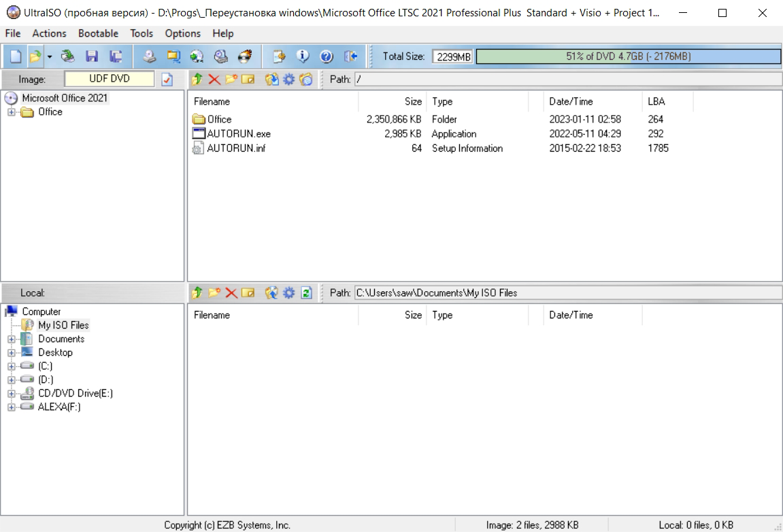Expand the Documents node in Local tree
The width and height of the screenshot is (783, 532).
(x=11, y=339)
